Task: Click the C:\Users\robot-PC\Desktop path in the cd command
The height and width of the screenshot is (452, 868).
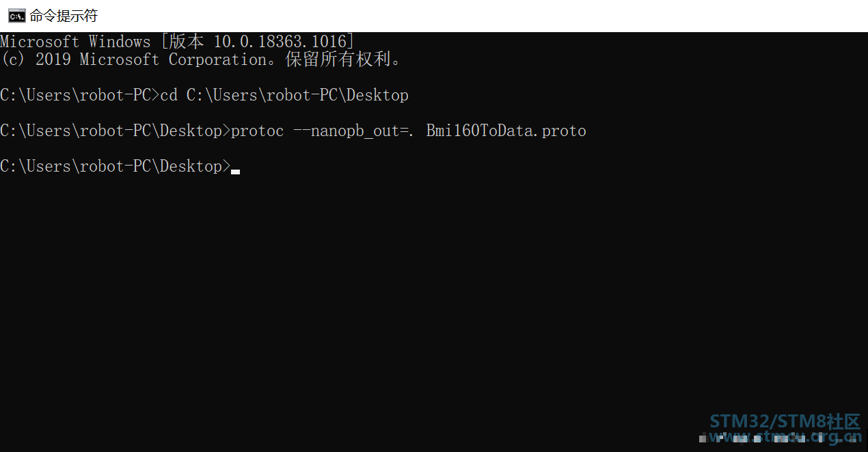Action: [297, 95]
